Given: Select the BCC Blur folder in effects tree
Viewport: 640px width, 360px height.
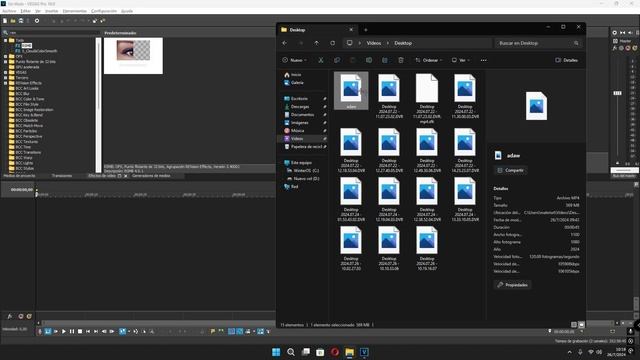Looking at the screenshot, I should click(x=22, y=93).
